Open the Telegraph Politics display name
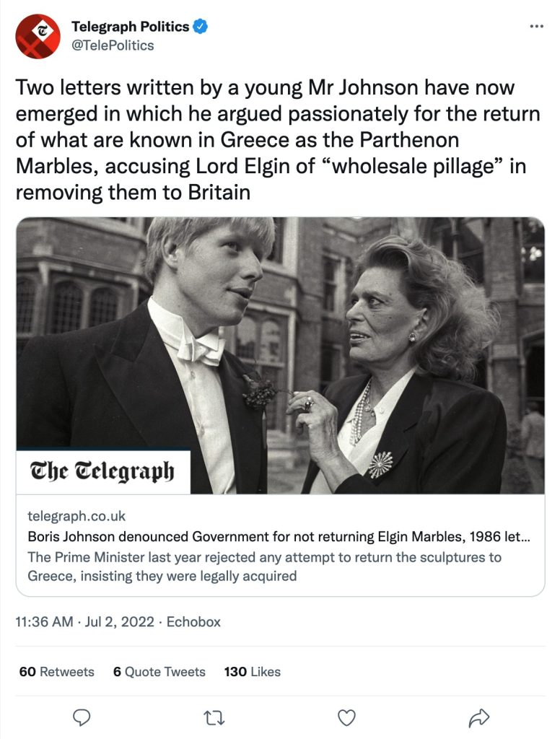560x739 pixels. click(x=130, y=27)
